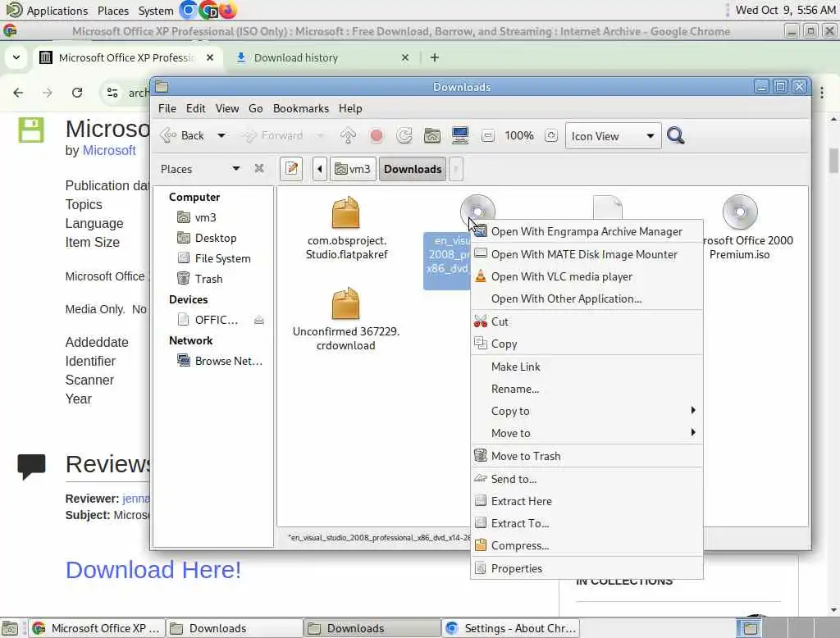Viewport: 840px width, 638px height.
Task: Open Chrome's tab search dropdown
Action: click(16, 57)
